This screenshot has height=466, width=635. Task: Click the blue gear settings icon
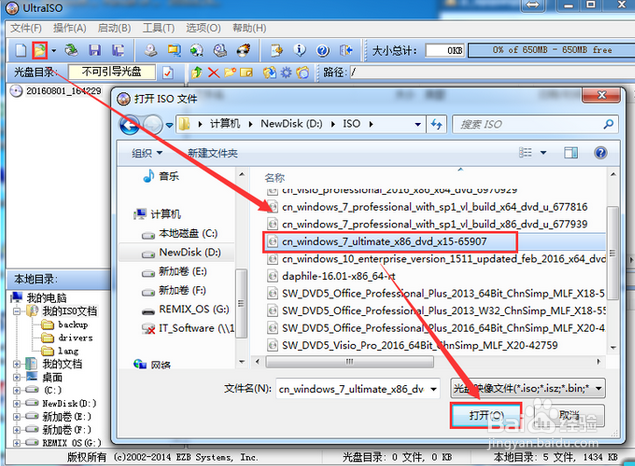coord(286,73)
